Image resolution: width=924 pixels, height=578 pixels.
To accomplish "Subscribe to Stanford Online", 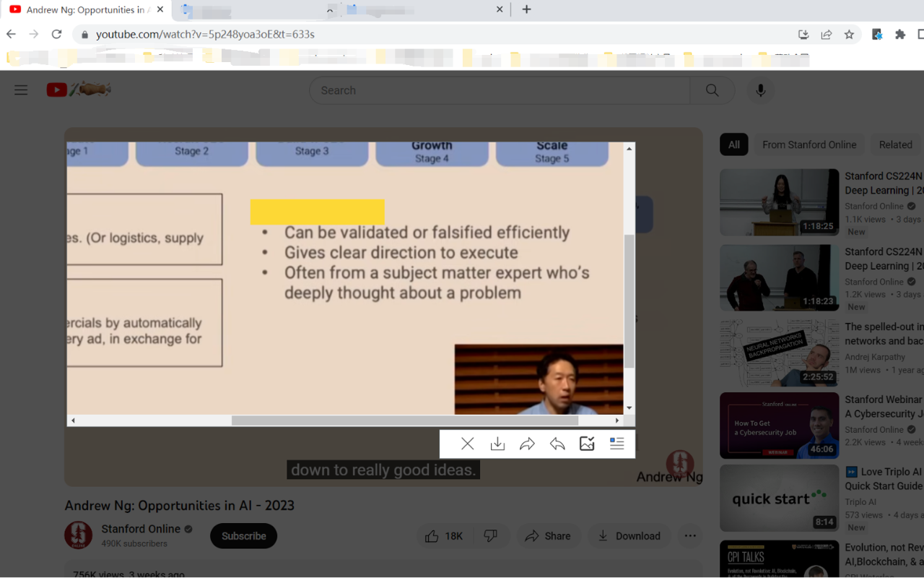I will pos(243,536).
